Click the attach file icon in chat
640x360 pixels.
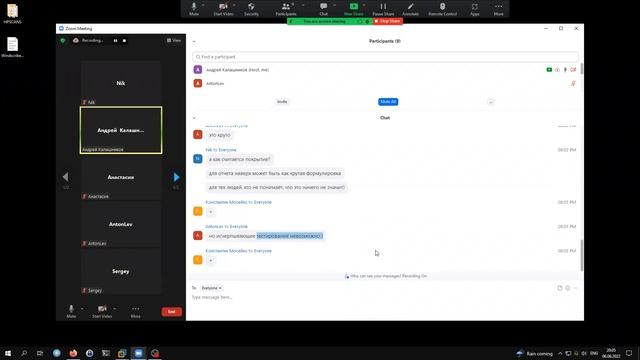coord(560,288)
